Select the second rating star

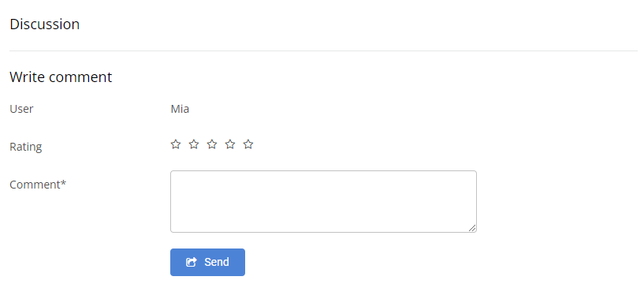click(194, 144)
